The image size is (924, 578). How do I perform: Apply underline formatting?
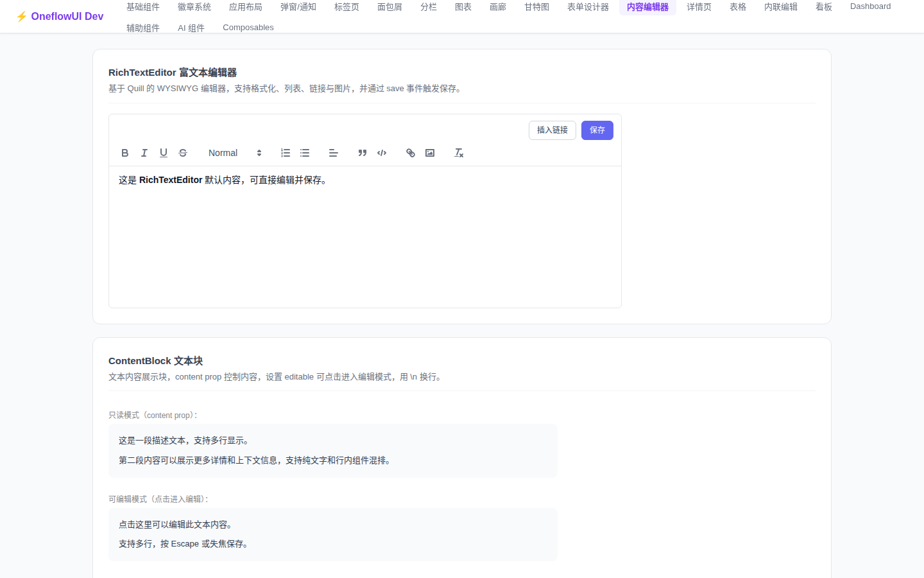(x=164, y=153)
